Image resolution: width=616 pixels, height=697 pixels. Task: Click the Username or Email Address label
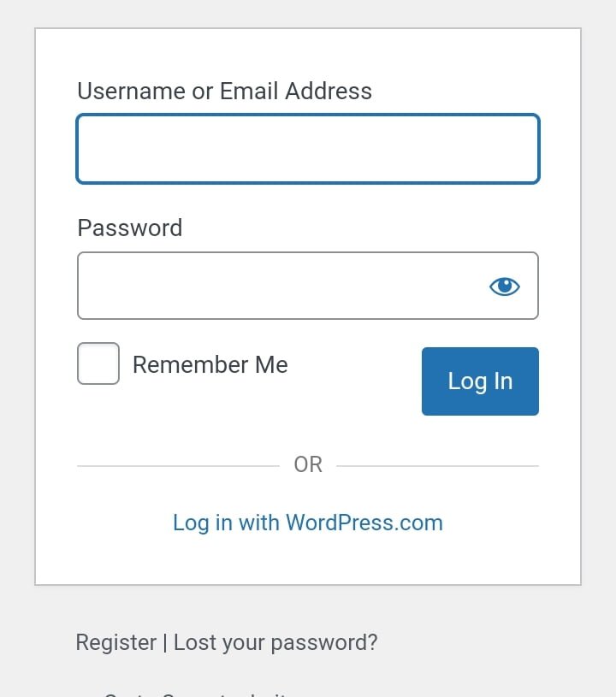click(225, 92)
